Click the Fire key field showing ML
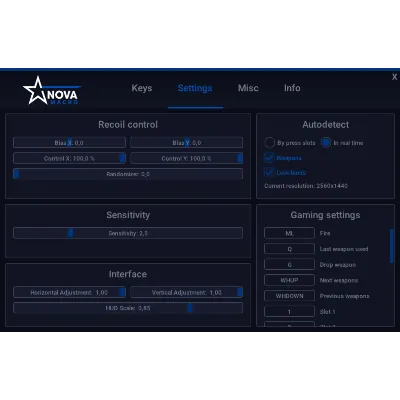This screenshot has height=400, width=400. pyautogui.click(x=289, y=233)
